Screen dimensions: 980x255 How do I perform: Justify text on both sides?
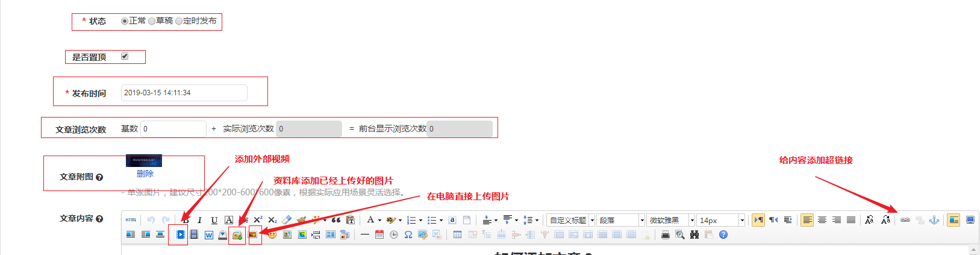tap(851, 220)
